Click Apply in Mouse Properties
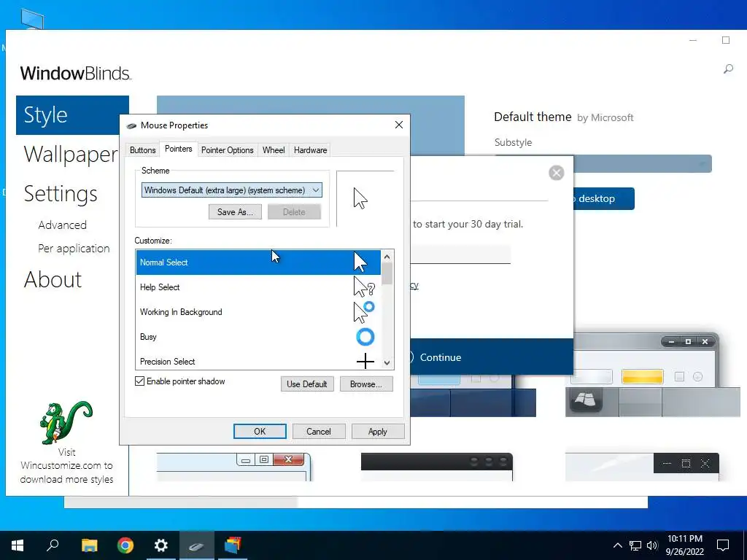 (377, 432)
